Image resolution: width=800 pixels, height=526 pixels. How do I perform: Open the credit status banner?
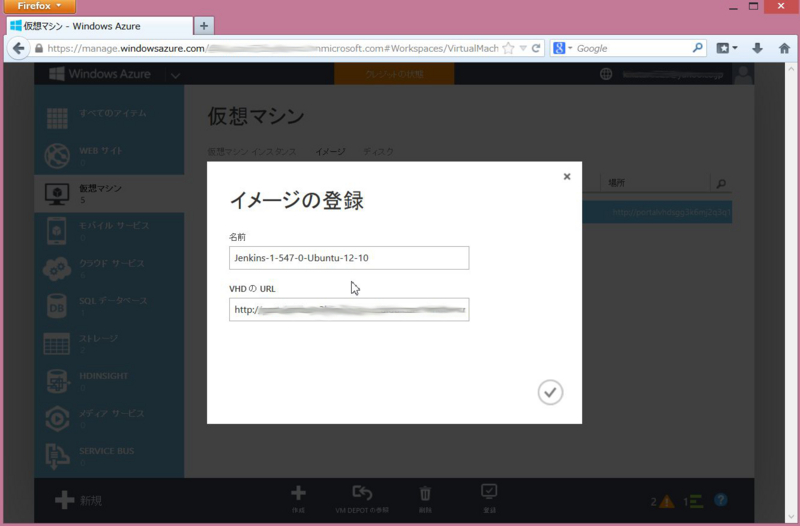point(394,74)
